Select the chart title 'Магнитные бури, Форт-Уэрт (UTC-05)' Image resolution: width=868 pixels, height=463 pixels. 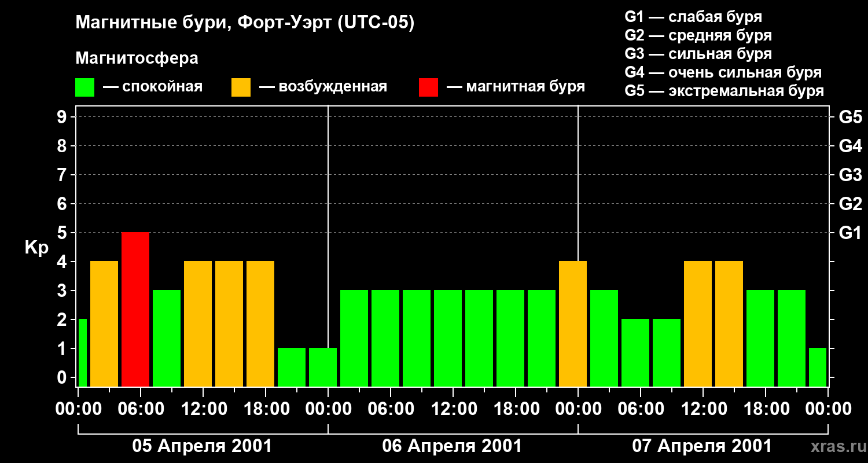pos(245,23)
